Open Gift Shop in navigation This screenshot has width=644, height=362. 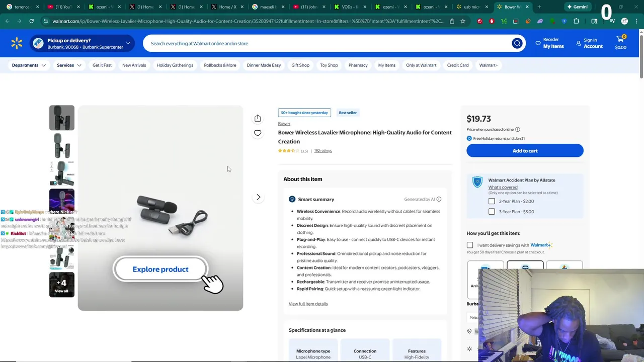click(300, 65)
